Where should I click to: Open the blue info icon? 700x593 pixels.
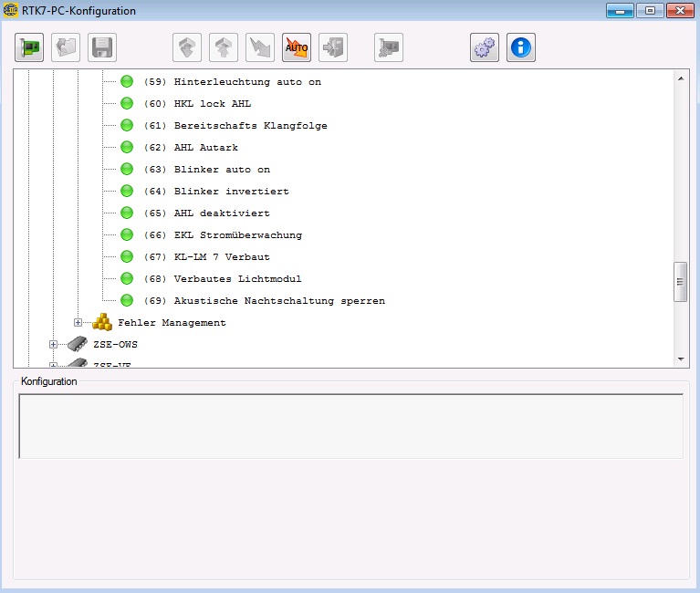[521, 47]
